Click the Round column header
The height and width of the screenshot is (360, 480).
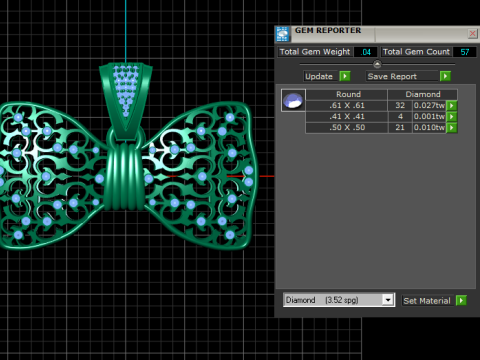[347, 94]
